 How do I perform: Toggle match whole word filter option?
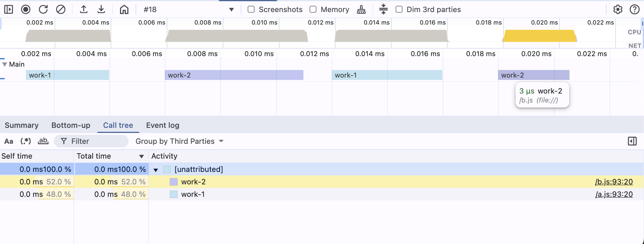(43, 141)
